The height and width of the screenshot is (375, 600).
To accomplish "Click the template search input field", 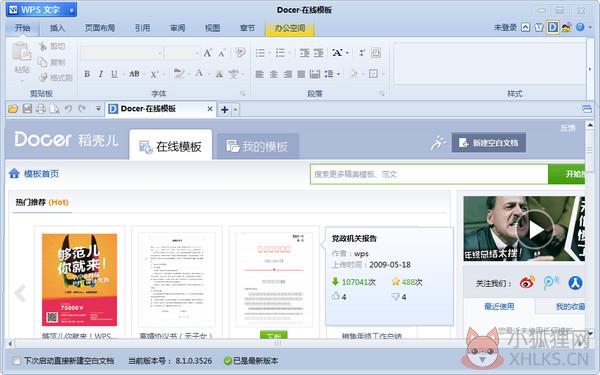I will [x=429, y=174].
